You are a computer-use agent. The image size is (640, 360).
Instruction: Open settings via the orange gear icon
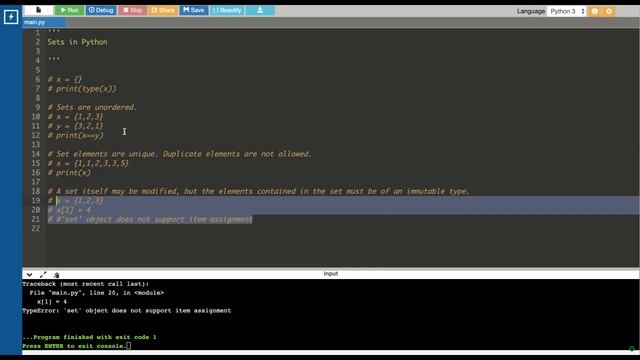pos(609,11)
